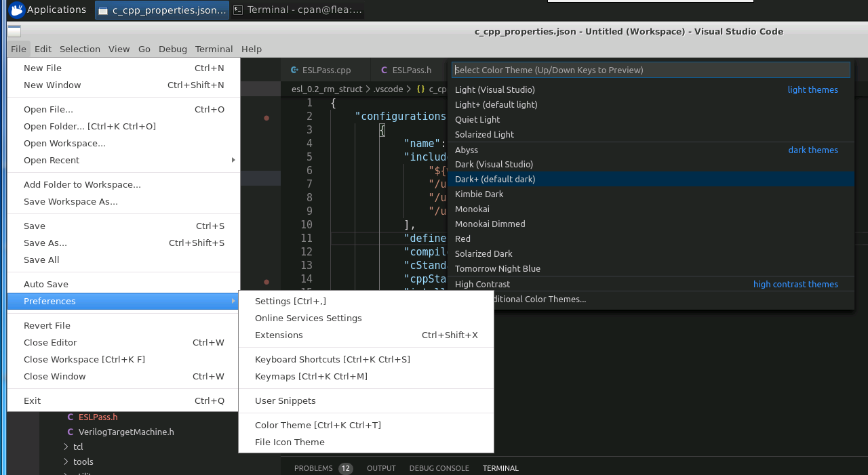Switch to OUTPUT panel tab
The width and height of the screenshot is (868, 475).
(381, 468)
